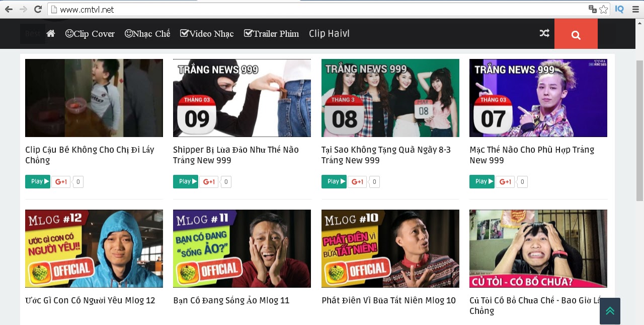Open the Clip Cover menu item
644x325 pixels.
90,34
